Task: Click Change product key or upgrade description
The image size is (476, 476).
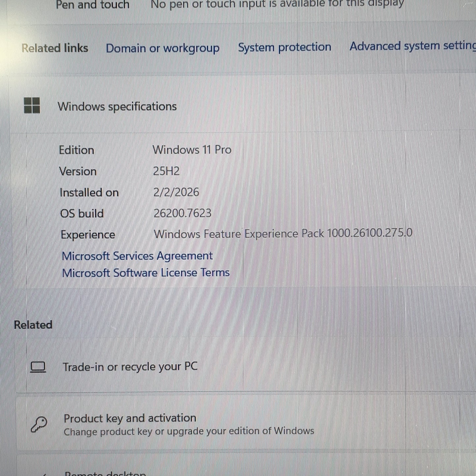Action: [x=189, y=431]
